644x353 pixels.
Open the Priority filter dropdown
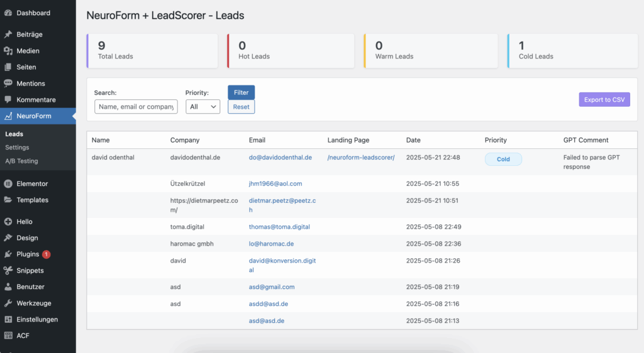(203, 107)
